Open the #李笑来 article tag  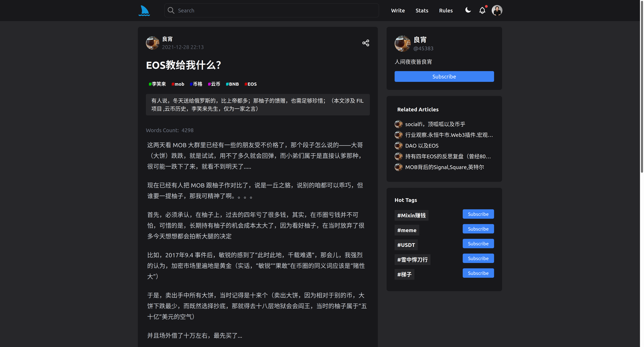click(x=157, y=84)
